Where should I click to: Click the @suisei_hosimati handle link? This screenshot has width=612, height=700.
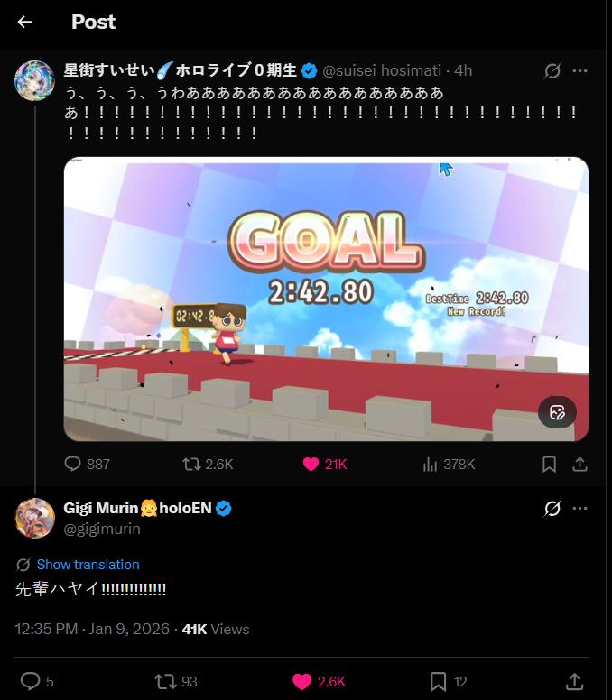point(382,70)
